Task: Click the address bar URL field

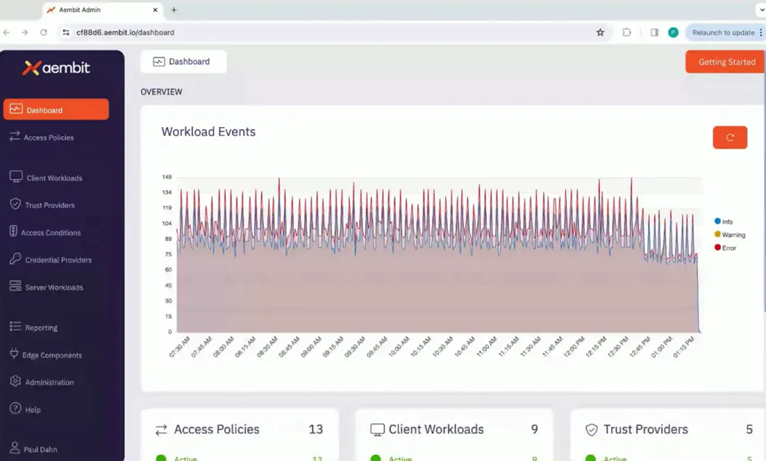Action: tap(332, 32)
